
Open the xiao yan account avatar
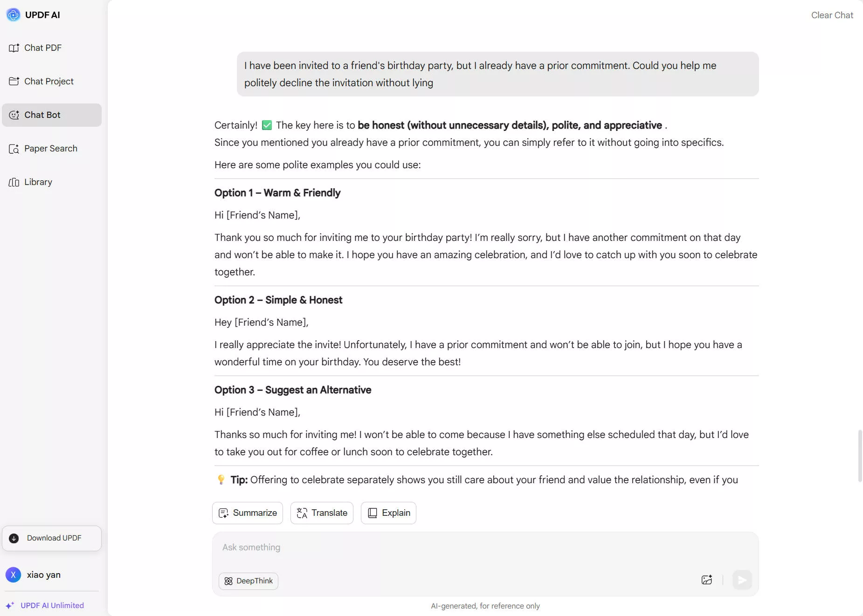click(14, 575)
